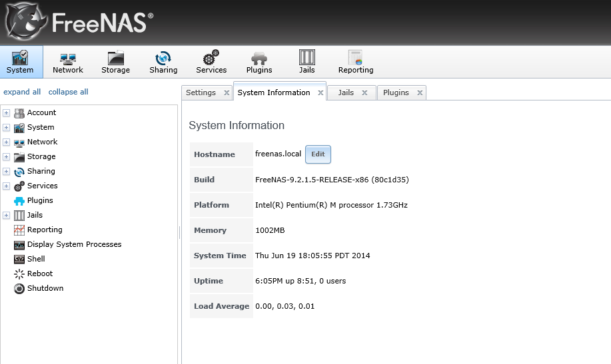Click the Memory value 1002MB
611x364 pixels.
[x=270, y=230]
